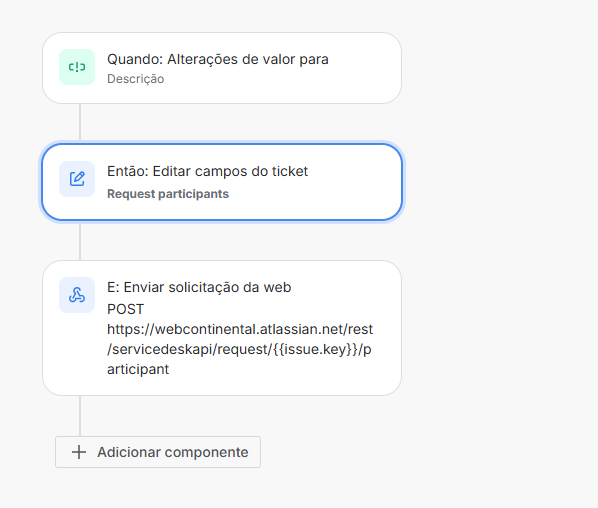598x508 pixels.
Task: Open 'Então: Editar campos do ticket' action
Action: [207, 171]
